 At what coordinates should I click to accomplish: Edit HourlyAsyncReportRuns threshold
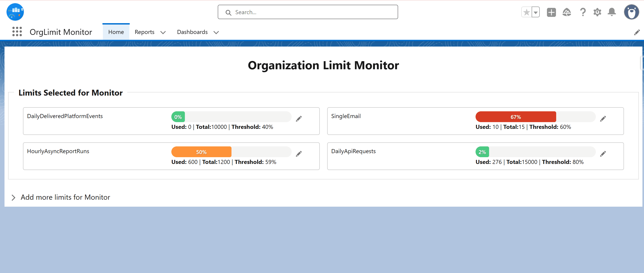pos(299,154)
